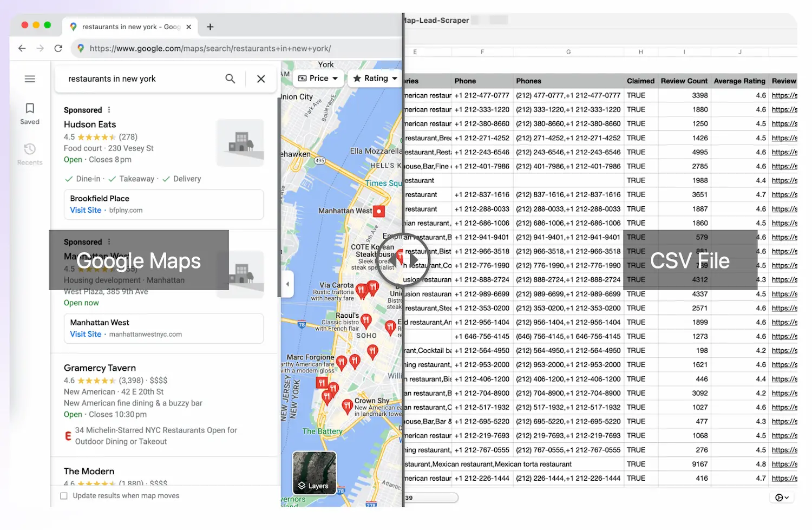The image size is (812, 530).
Task: Click the Hudson Eats building thumbnail
Action: point(240,143)
